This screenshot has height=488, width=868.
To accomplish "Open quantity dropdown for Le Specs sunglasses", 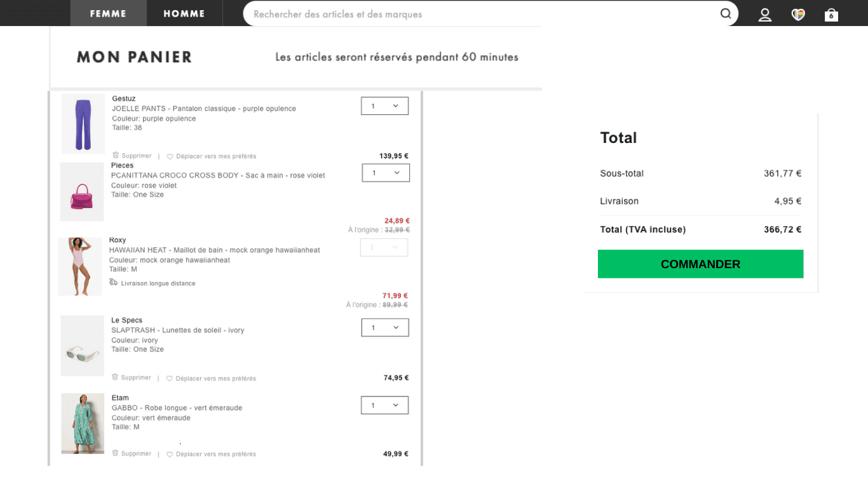I will 385,328.
